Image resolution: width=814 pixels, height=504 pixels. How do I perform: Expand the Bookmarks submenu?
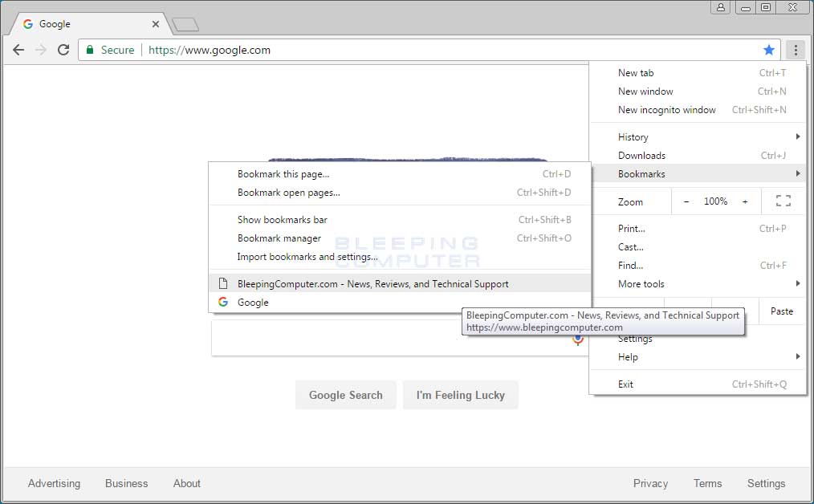698,174
